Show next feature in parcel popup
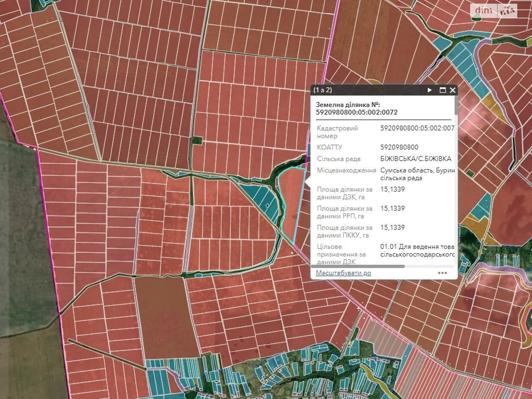This screenshot has width=532, height=399. 430,90
